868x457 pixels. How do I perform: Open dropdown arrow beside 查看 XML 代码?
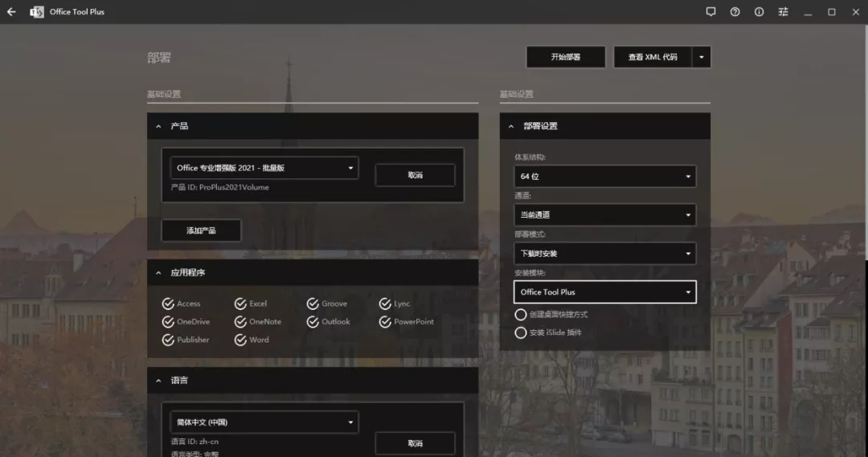click(x=702, y=57)
